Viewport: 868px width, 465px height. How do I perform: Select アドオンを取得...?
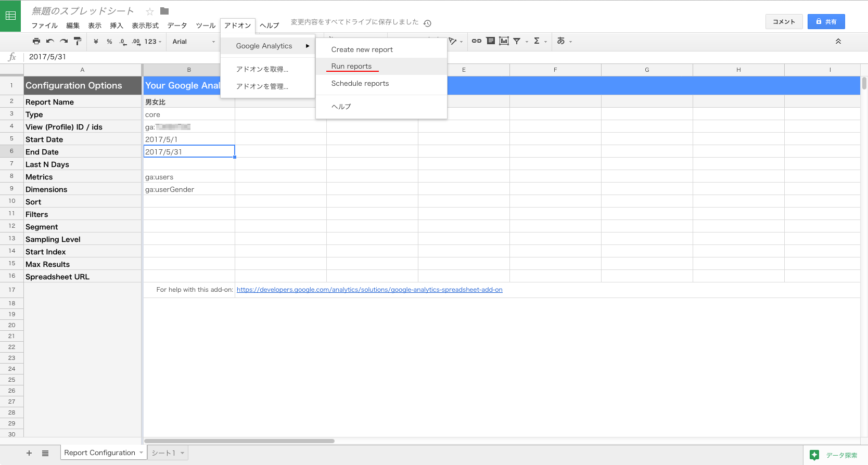tap(268, 69)
